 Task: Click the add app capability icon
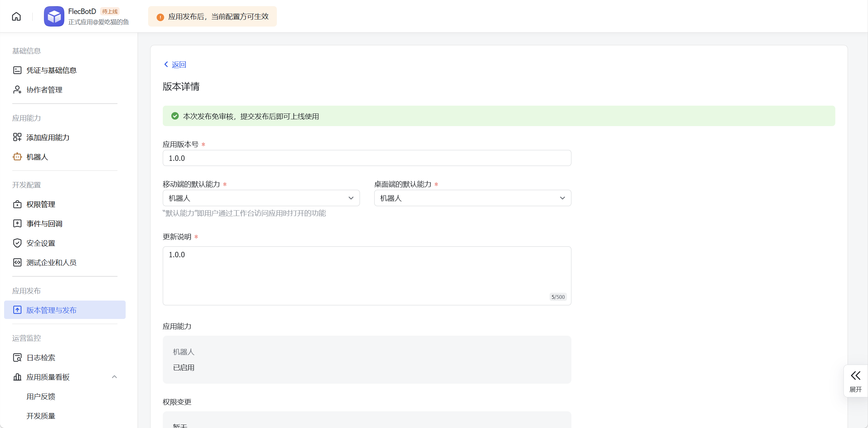tap(17, 137)
